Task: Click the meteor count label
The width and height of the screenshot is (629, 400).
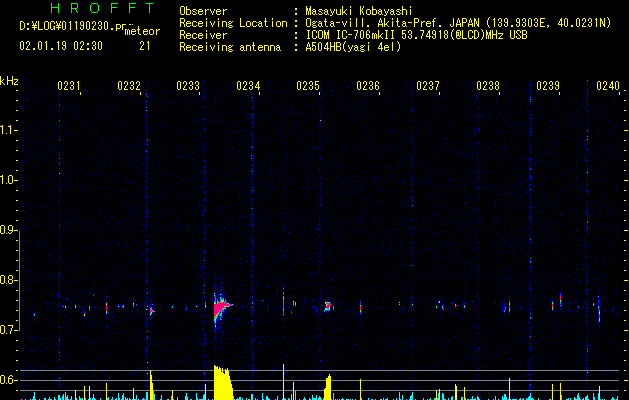Action: tap(142, 31)
